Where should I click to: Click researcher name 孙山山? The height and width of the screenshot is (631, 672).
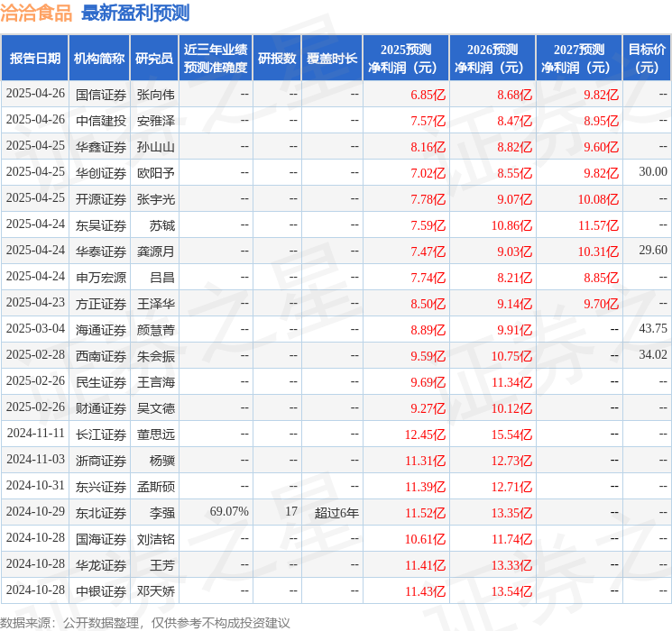(x=155, y=147)
